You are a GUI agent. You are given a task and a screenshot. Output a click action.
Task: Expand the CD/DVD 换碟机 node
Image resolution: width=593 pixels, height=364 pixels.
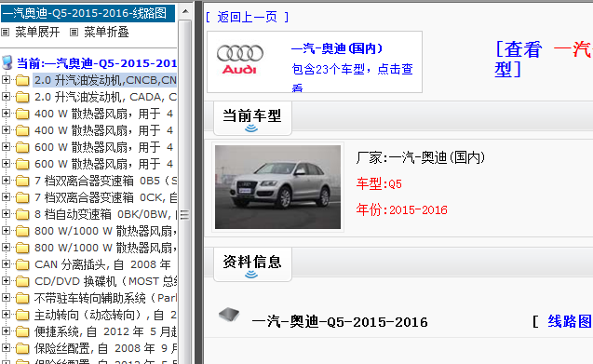(x=6, y=280)
